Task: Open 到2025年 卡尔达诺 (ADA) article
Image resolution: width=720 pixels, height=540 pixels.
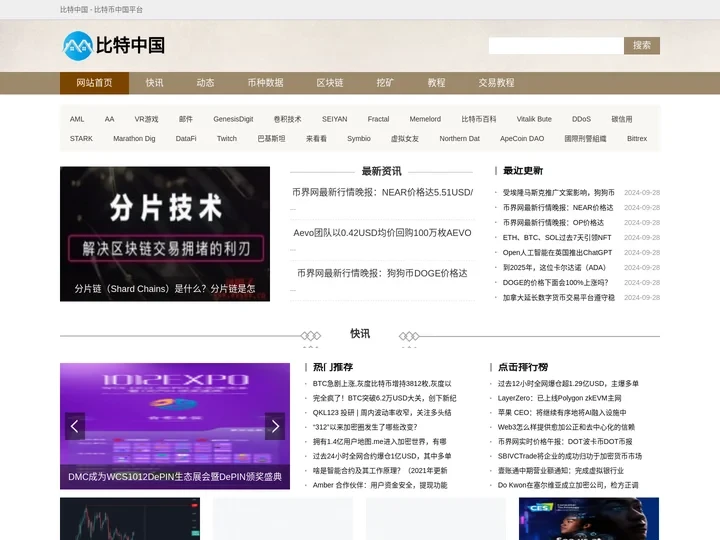Action: [554, 267]
